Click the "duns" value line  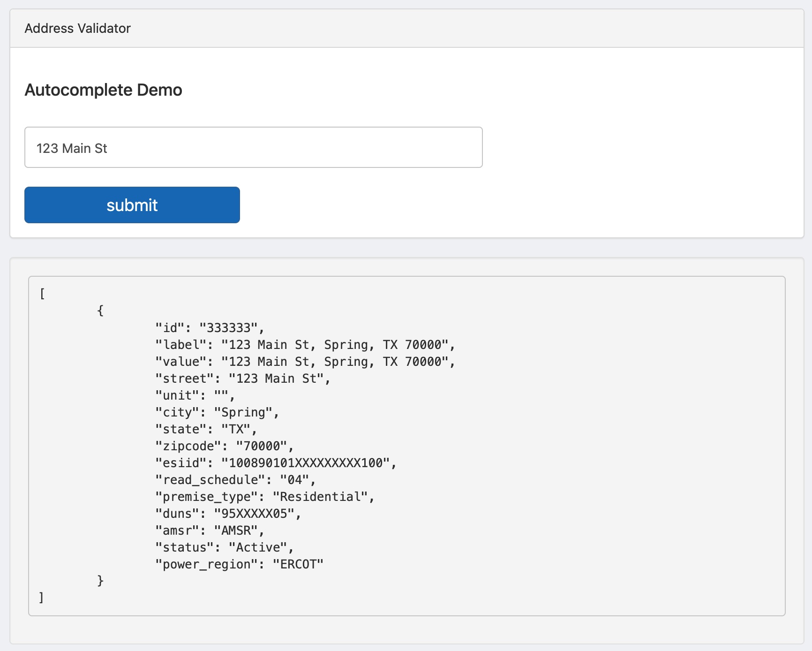[228, 514]
